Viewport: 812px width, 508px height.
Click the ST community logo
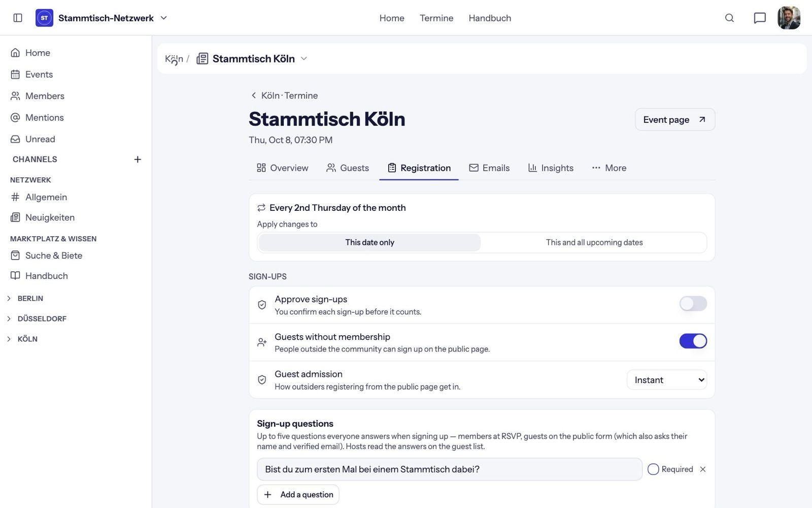pyautogui.click(x=44, y=18)
